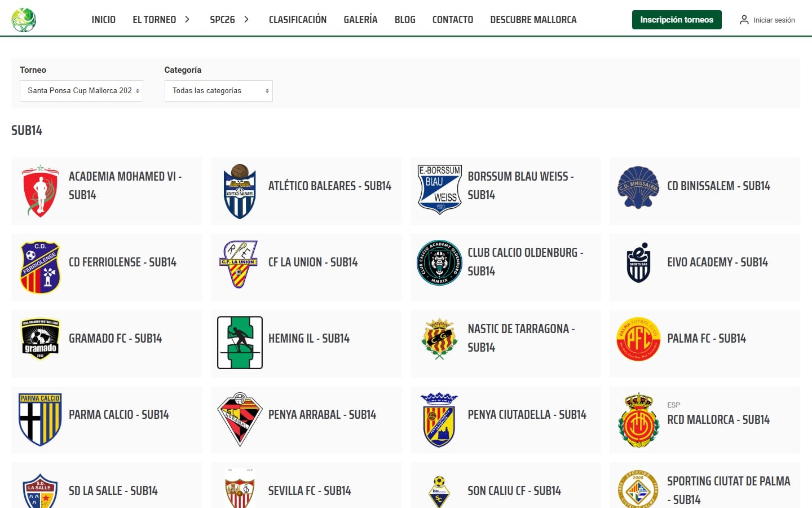Open the Son Caliu CF - SUB14 link
This screenshot has width=812, height=508.
click(x=514, y=491)
